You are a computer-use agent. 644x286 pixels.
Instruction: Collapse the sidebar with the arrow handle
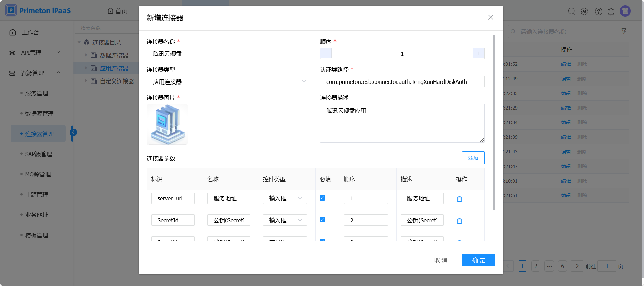[73, 133]
